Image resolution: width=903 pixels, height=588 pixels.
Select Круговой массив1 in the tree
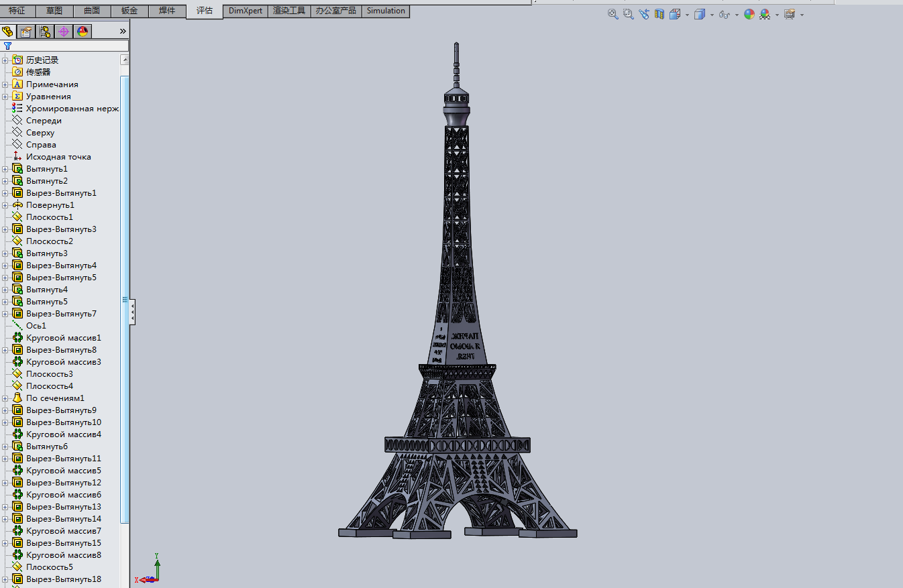coord(64,338)
